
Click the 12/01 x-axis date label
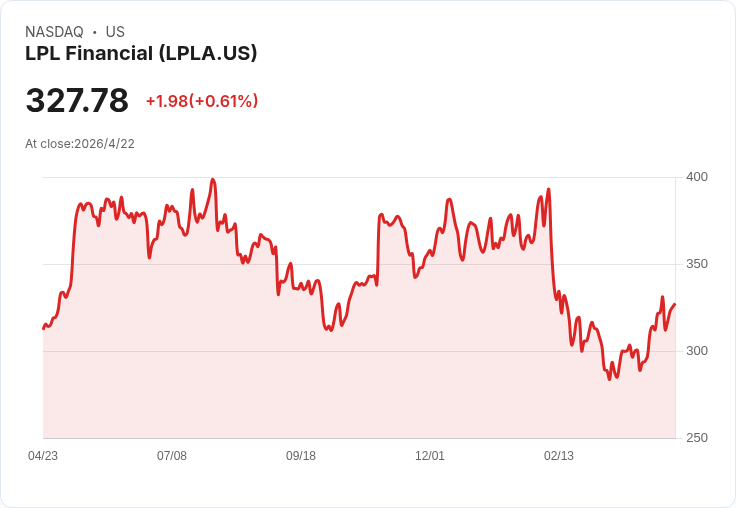coord(429,455)
